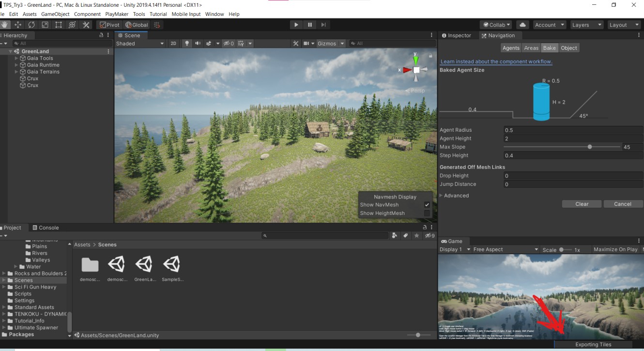The height and width of the screenshot is (351, 644).
Task: Open the Window menu
Action: pos(215,14)
